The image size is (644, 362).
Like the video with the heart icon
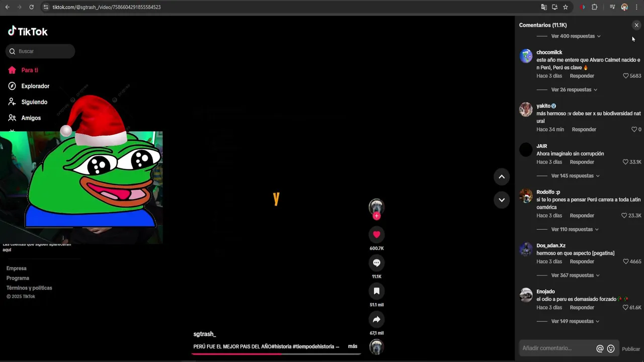coord(376,234)
